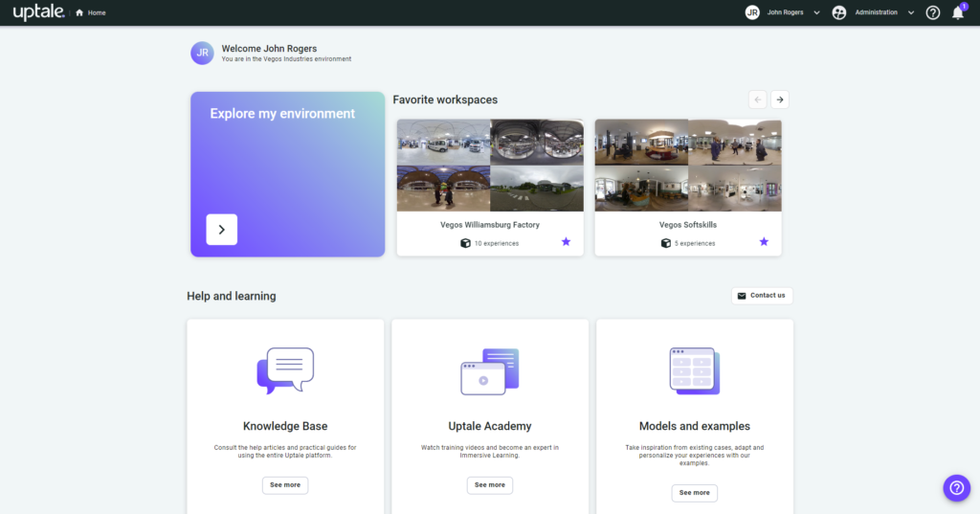Open the Vegos Williamsburg Factory thumbnail
The width and height of the screenshot is (980, 514).
pyautogui.click(x=489, y=165)
